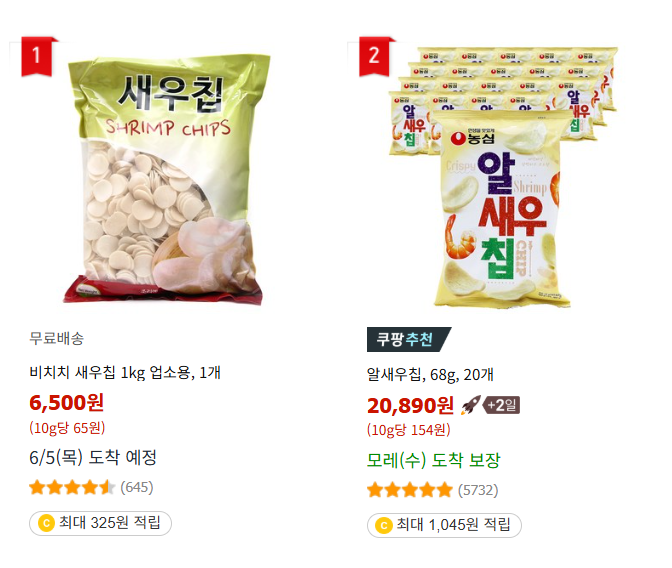The width and height of the screenshot is (672, 568).
Task: Click the +2일 delivery tag
Action: coord(501,405)
